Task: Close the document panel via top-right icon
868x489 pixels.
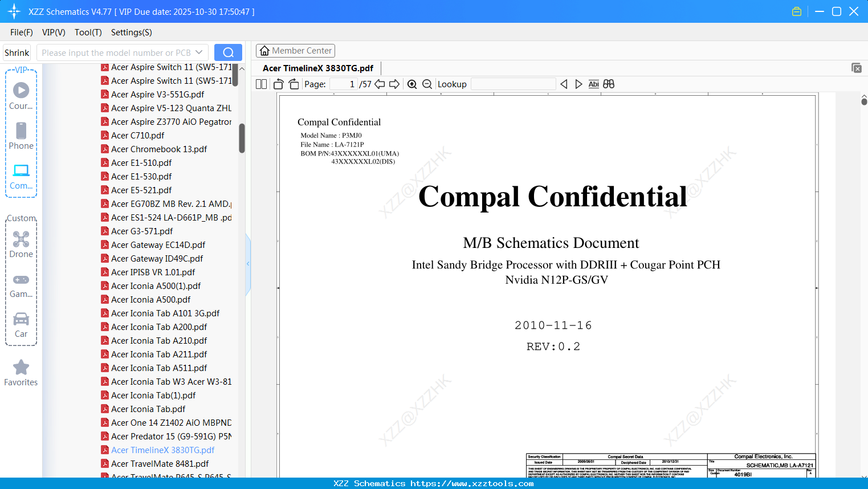Action: tap(857, 68)
